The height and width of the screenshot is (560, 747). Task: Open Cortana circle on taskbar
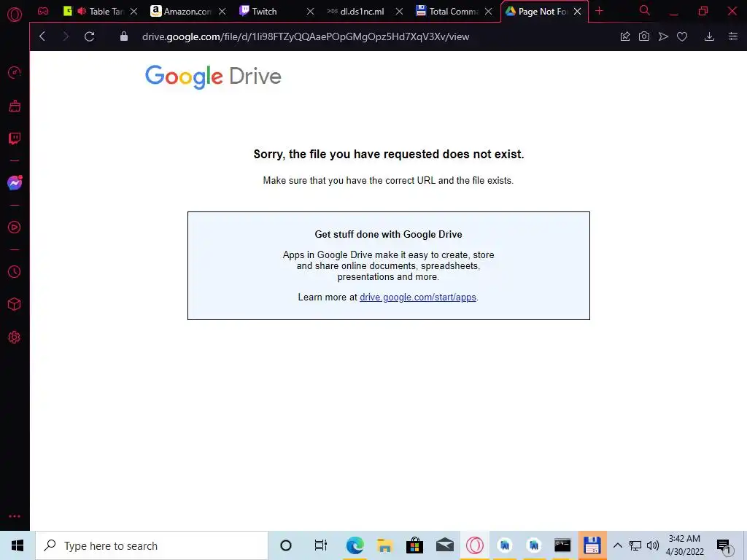coord(286,545)
